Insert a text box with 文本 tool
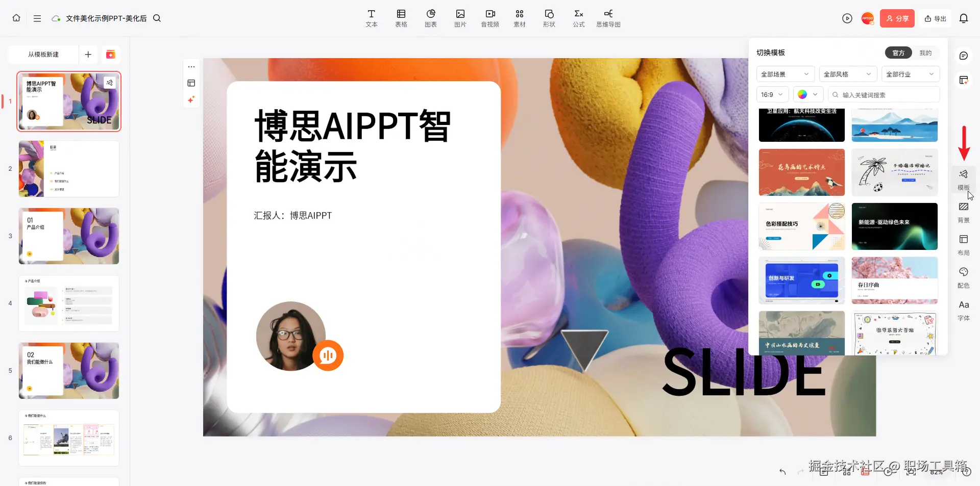Viewport: 980px width, 486px height. click(372, 18)
